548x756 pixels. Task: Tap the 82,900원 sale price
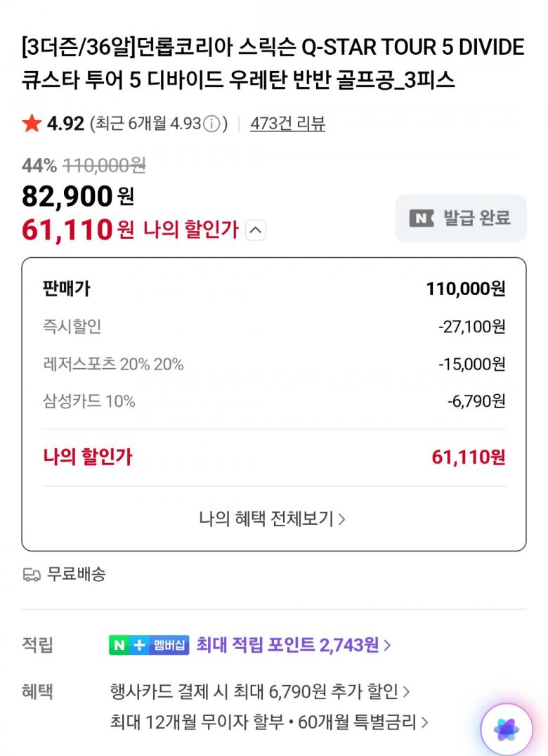pos(77,196)
